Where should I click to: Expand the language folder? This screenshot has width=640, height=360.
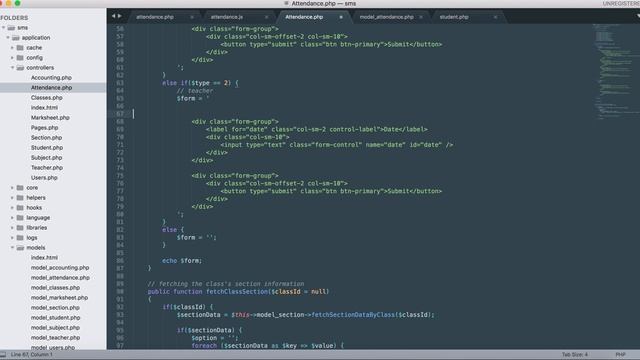click(x=12, y=218)
